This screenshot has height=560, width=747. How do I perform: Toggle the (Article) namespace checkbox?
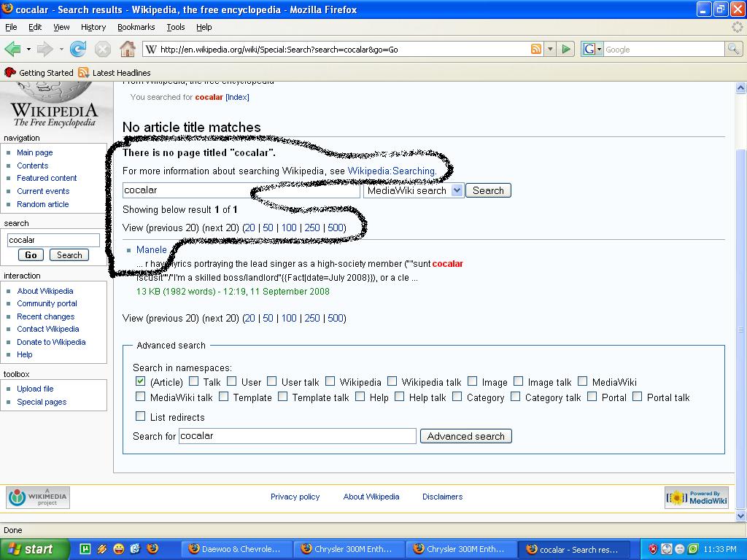tap(140, 381)
